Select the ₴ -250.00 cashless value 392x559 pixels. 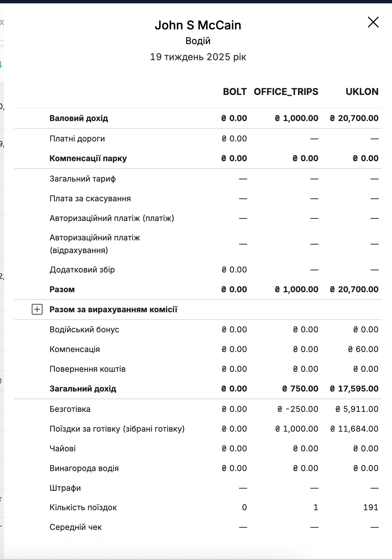coord(298,409)
